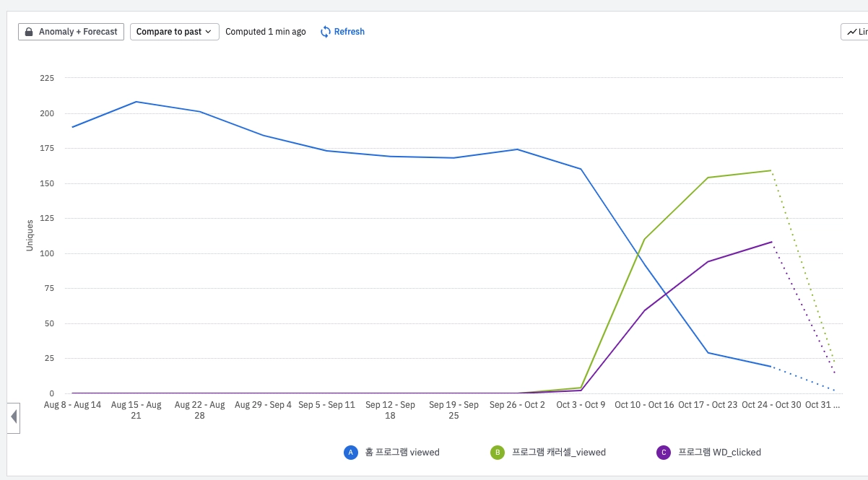The width and height of the screenshot is (868, 480).
Task: Click the Computed 1 min ago text
Action: 266,32
